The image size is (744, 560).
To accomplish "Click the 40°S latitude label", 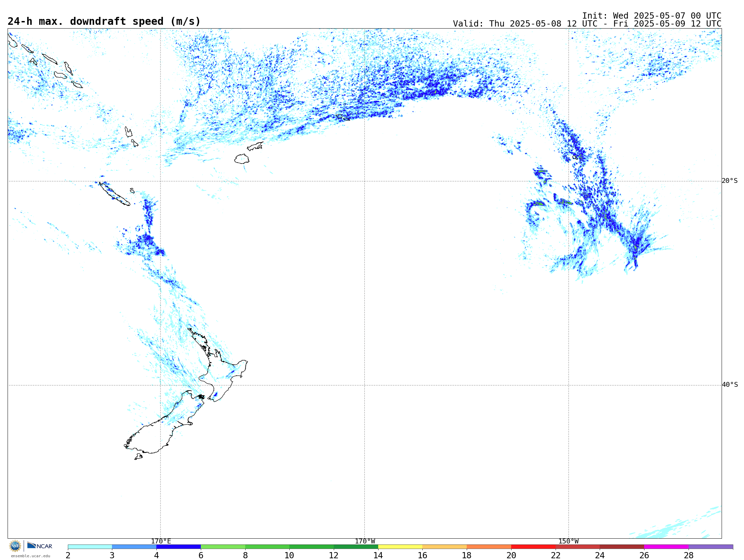I will tap(730, 385).
